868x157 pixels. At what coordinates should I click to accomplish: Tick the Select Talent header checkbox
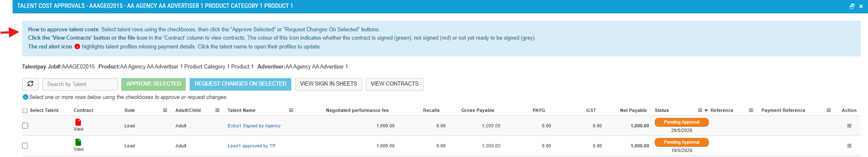tap(25, 111)
